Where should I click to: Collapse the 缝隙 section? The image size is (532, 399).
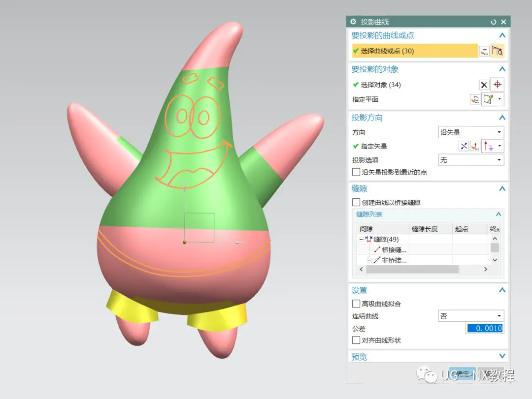click(502, 188)
